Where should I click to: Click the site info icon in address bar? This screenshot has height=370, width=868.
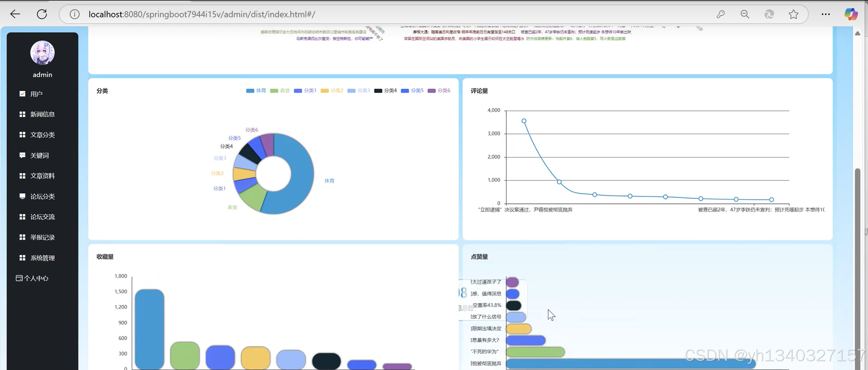coord(75,14)
